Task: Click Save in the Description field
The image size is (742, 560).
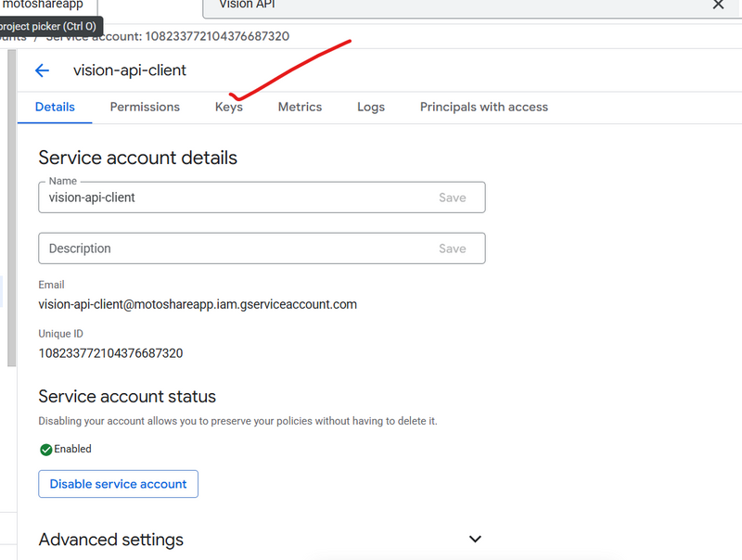Action: click(452, 248)
